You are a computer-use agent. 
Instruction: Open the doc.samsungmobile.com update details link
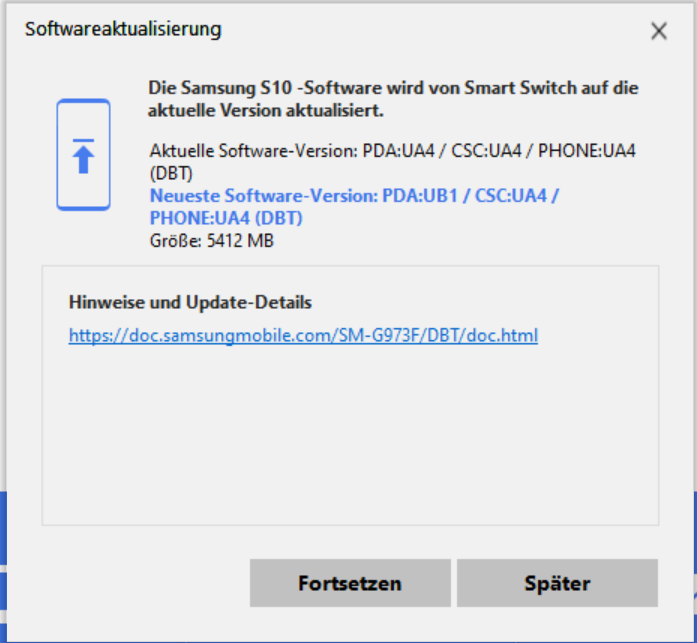point(303,335)
